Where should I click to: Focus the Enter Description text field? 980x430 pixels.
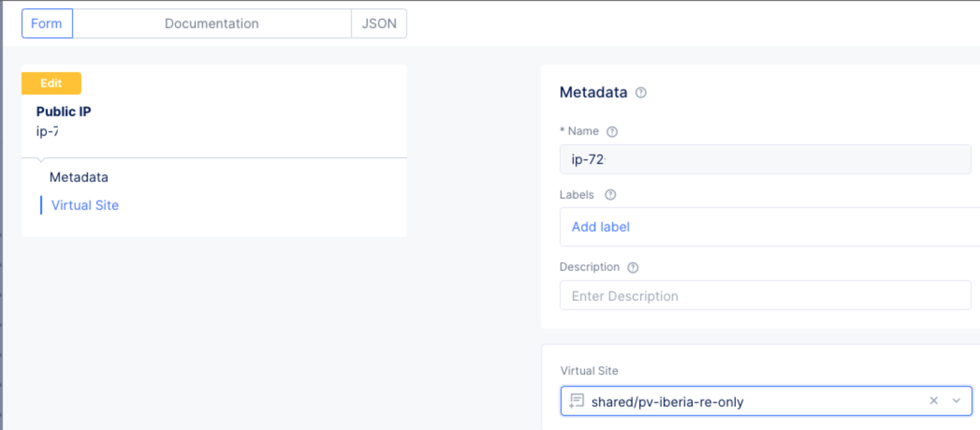[x=765, y=296]
